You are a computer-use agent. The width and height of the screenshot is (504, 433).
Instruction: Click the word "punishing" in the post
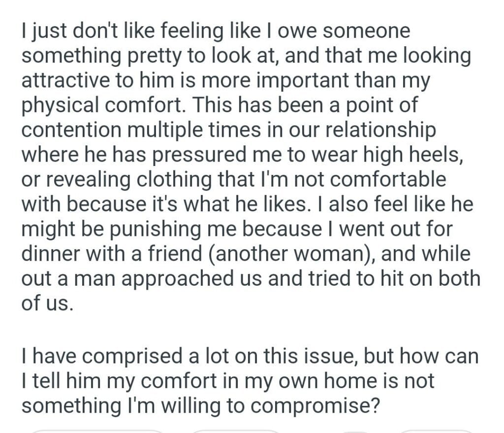point(168,230)
